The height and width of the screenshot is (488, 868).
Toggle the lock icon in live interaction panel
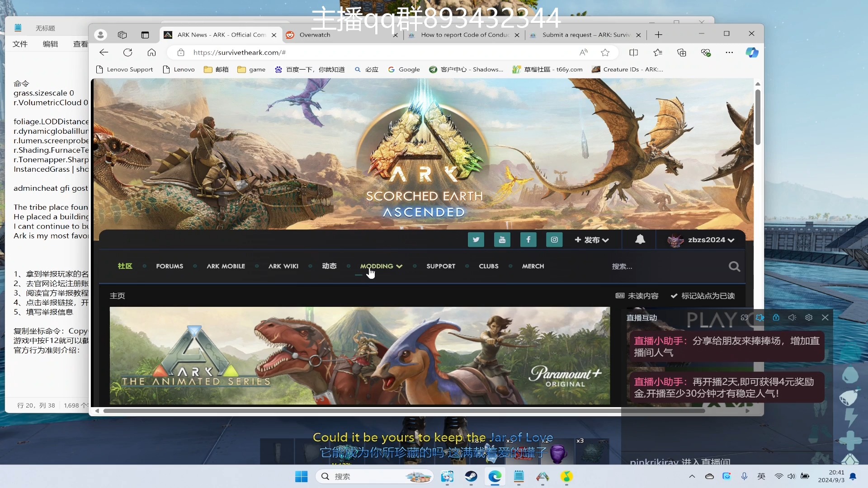pos(776,318)
